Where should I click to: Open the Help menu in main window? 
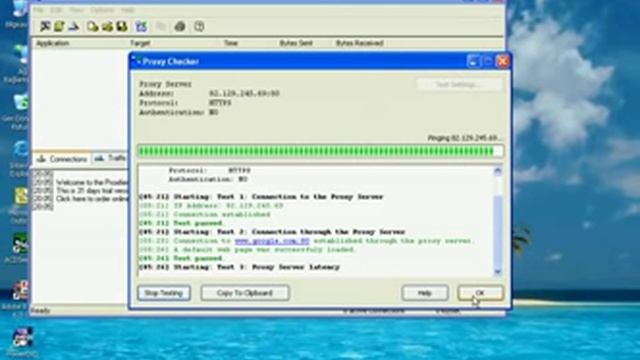(x=128, y=10)
